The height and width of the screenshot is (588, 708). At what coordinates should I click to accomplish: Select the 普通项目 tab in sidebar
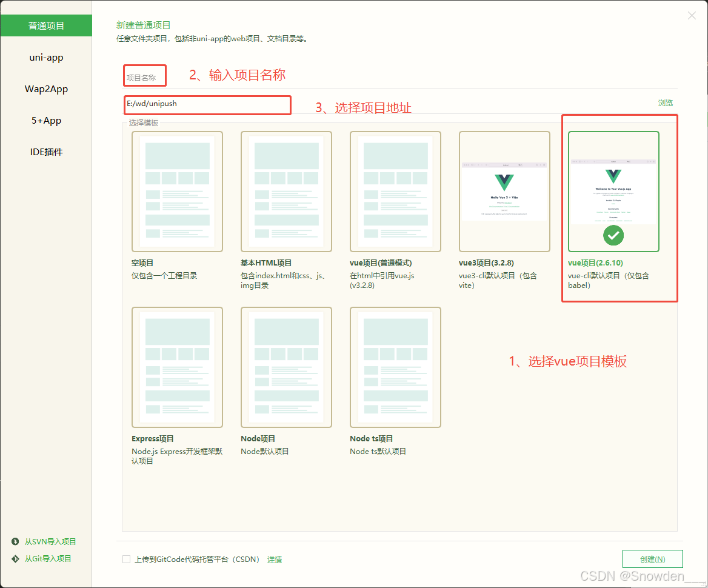tap(46, 25)
